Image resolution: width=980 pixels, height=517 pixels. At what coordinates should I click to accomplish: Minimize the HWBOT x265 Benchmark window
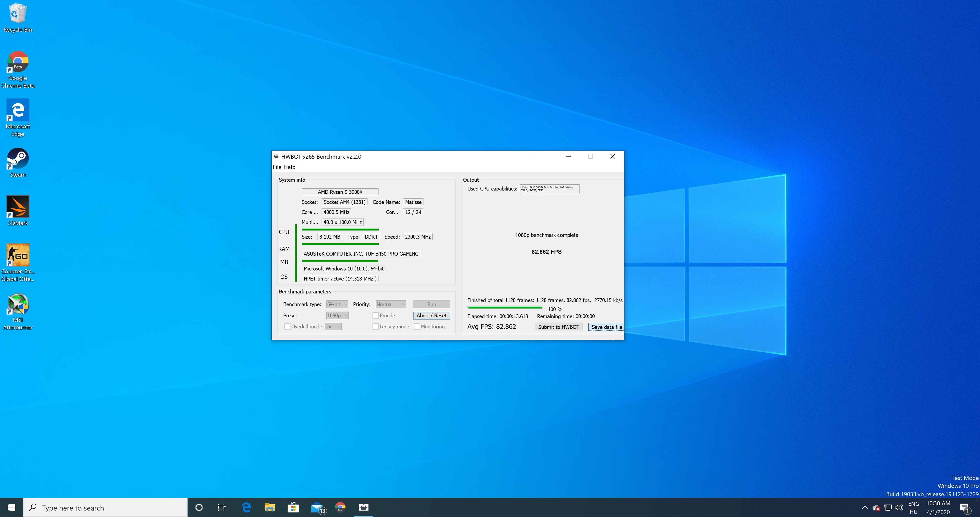pos(568,157)
